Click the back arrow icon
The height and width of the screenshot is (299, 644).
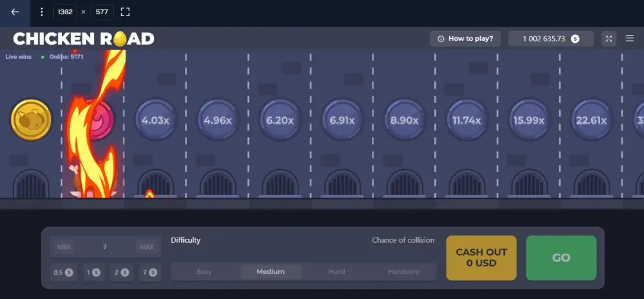tap(15, 12)
